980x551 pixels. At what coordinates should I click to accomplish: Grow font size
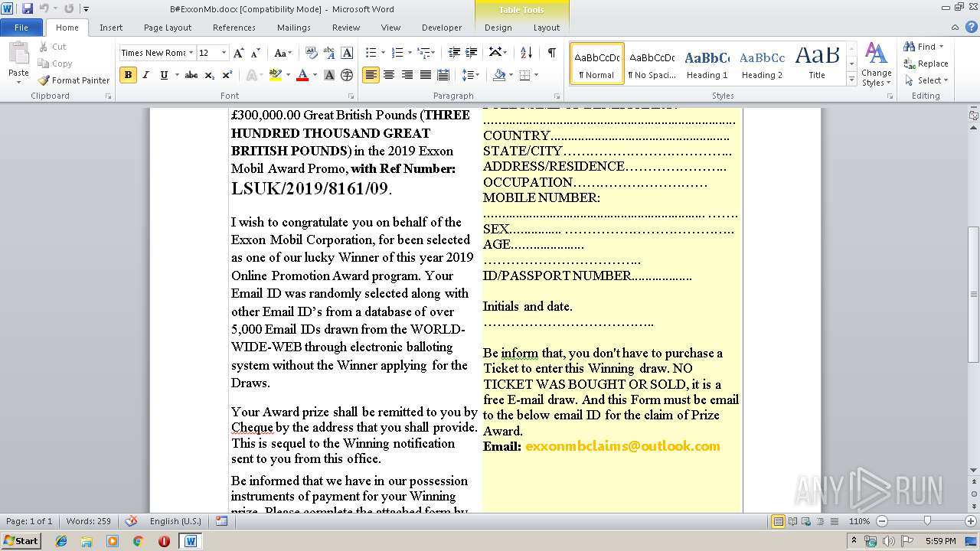coord(239,53)
